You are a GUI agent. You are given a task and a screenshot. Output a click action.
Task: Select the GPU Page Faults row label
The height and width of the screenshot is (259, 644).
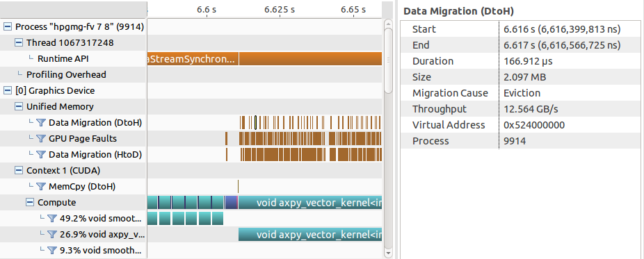[83, 138]
